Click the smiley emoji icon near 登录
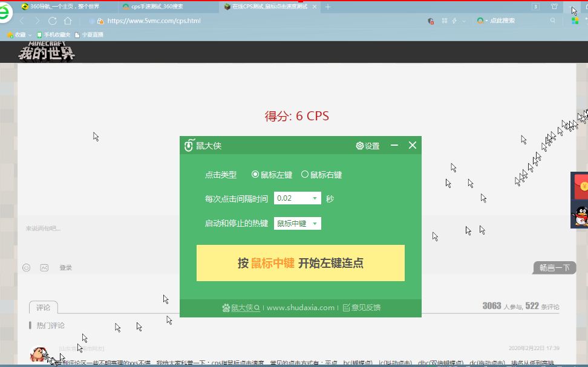588x367 pixels. pyautogui.click(x=26, y=267)
